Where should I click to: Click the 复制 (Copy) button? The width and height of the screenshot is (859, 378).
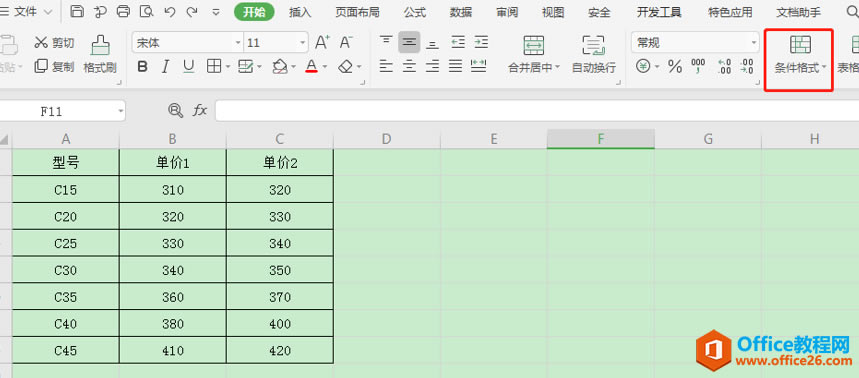click(54, 67)
